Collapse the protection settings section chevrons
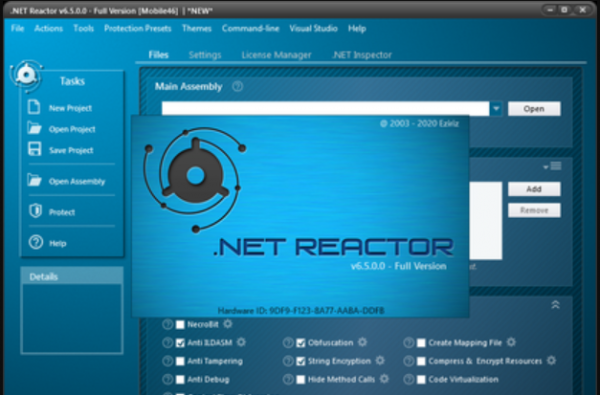Image resolution: width=600 pixels, height=395 pixels. click(x=555, y=305)
